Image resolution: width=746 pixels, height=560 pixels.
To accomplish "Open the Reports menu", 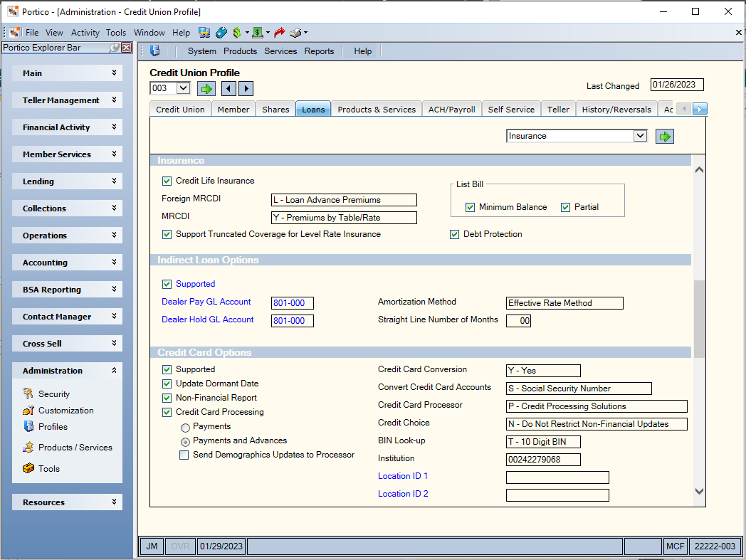I will click(x=319, y=51).
